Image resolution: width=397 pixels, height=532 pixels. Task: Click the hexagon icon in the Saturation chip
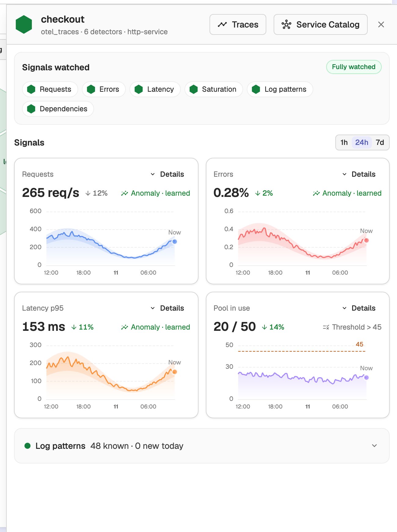click(194, 89)
